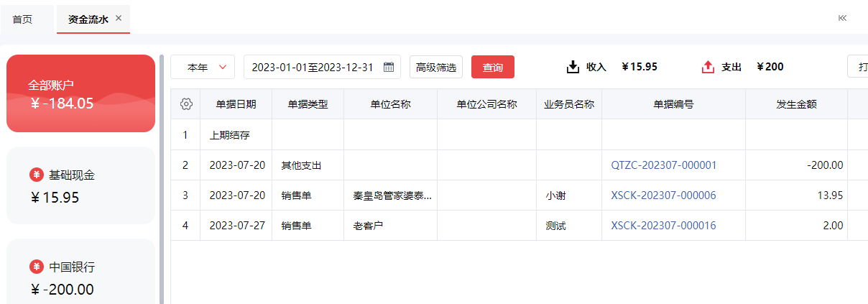Click the 业务员名称 column header
This screenshot has width=868, height=304.
(x=569, y=104)
